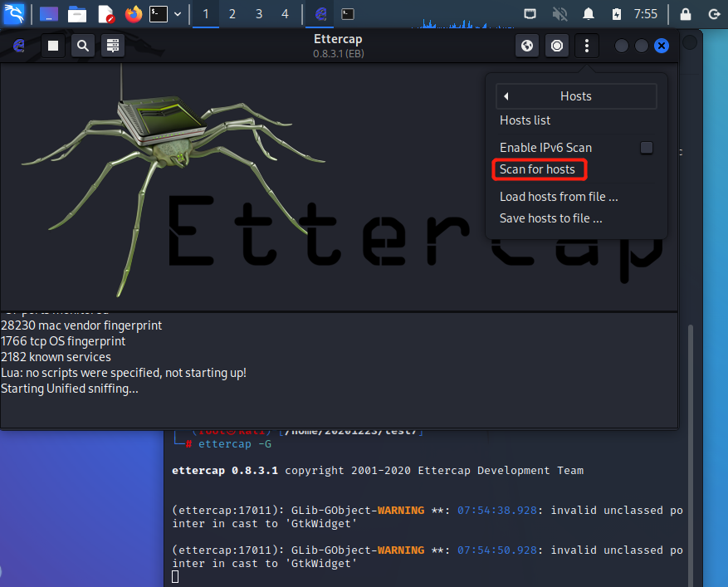
Task: Launch Firefox from the panel
Action: pos(134,14)
